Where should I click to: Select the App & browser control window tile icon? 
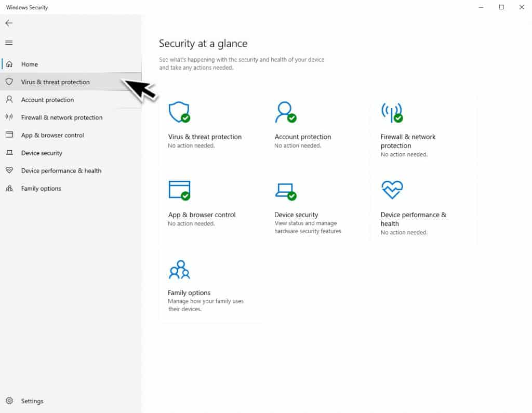[179, 190]
